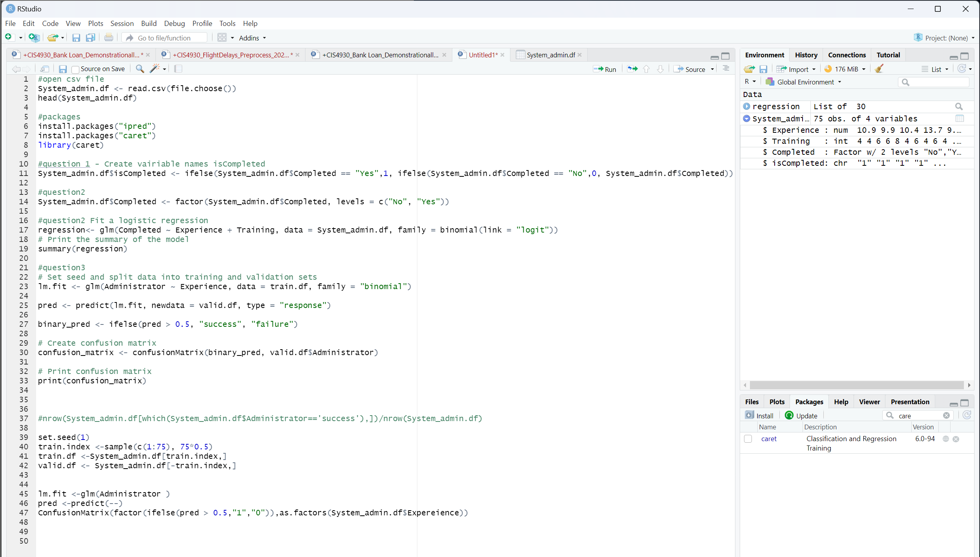The width and height of the screenshot is (980, 557).
Task: Collapse the System_admin.df variable details
Action: point(746,118)
